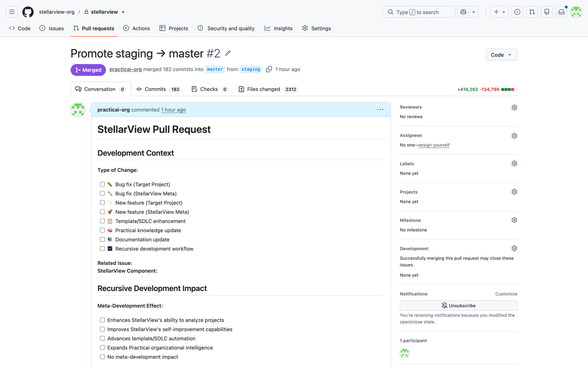The image size is (588, 368).
Task: Click the diffstat additions and deletions bar
Action: click(509, 89)
